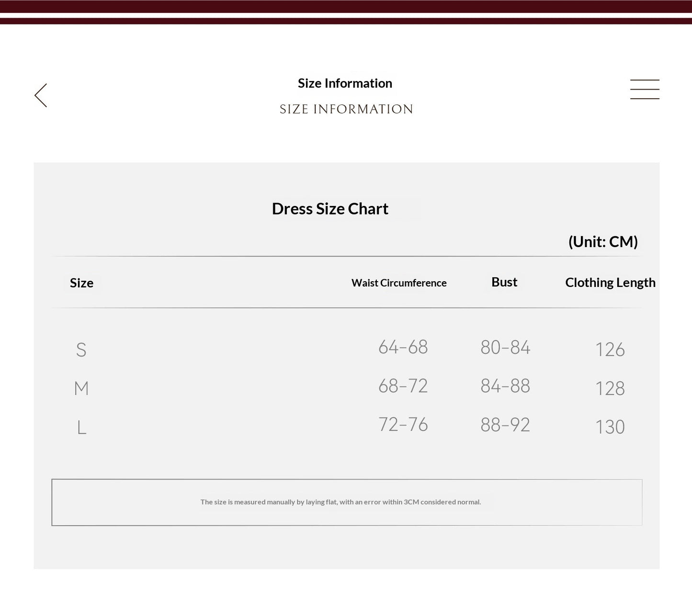Click clothing length value 126

coord(610,349)
